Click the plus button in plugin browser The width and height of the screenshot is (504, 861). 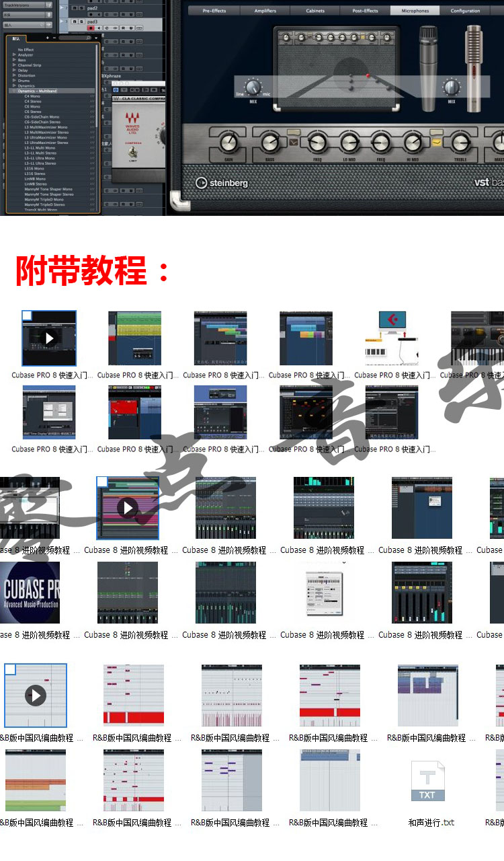tap(48, 38)
